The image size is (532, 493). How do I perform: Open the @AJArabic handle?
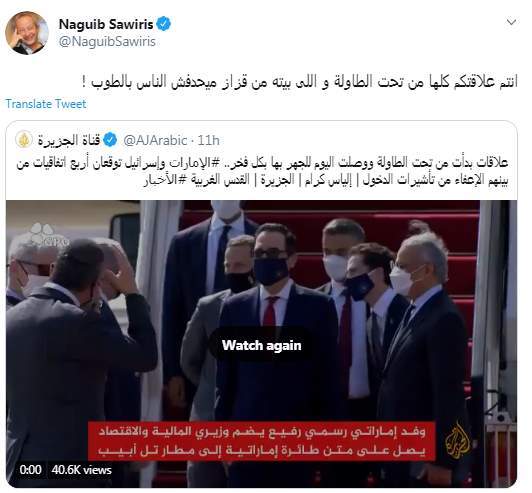(155, 140)
